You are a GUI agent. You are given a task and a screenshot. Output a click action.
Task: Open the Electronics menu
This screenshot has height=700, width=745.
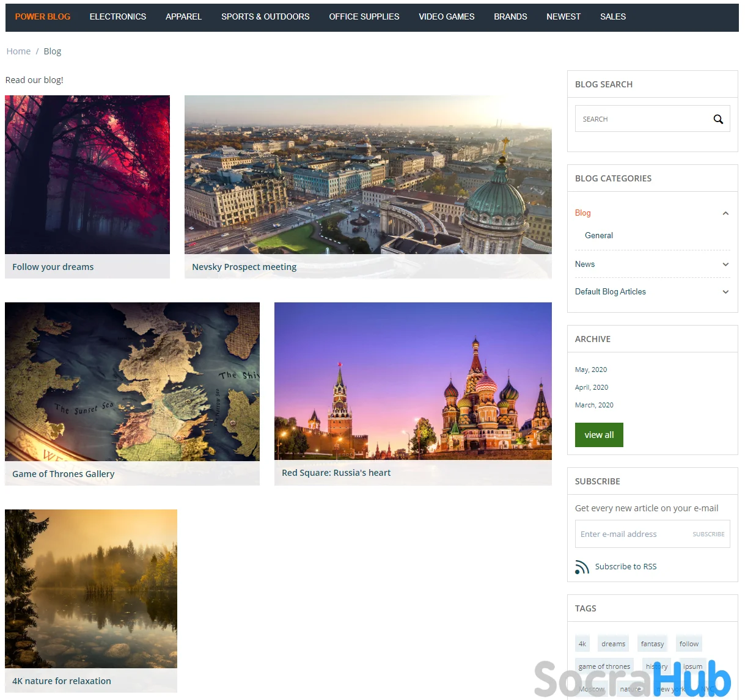(118, 16)
